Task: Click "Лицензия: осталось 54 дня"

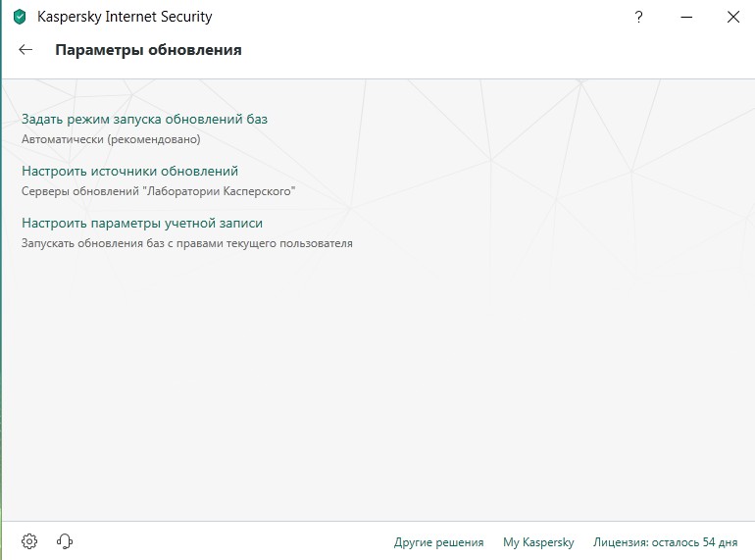Action: click(665, 541)
